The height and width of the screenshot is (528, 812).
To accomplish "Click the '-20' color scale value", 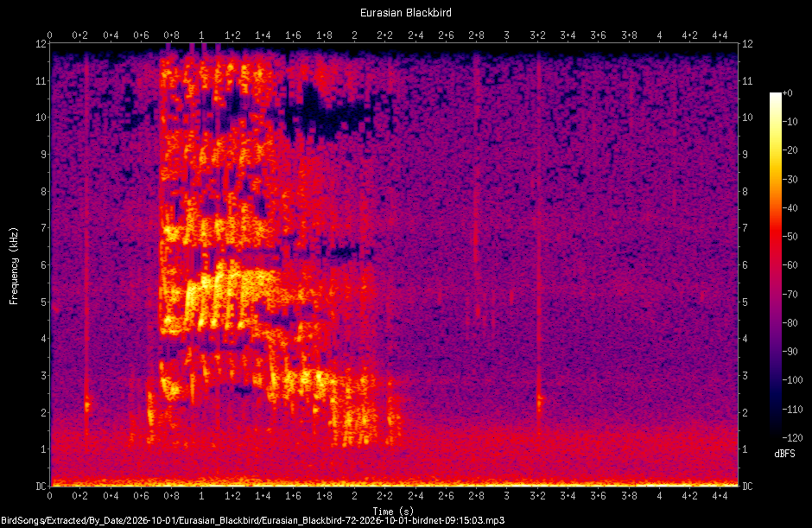I will click(790, 150).
